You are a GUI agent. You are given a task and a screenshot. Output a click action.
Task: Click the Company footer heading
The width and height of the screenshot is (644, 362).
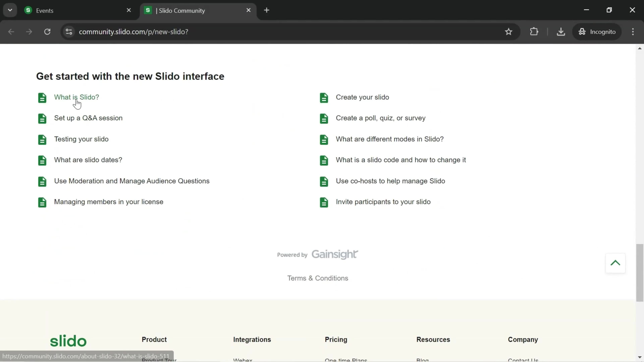pyautogui.click(x=523, y=340)
